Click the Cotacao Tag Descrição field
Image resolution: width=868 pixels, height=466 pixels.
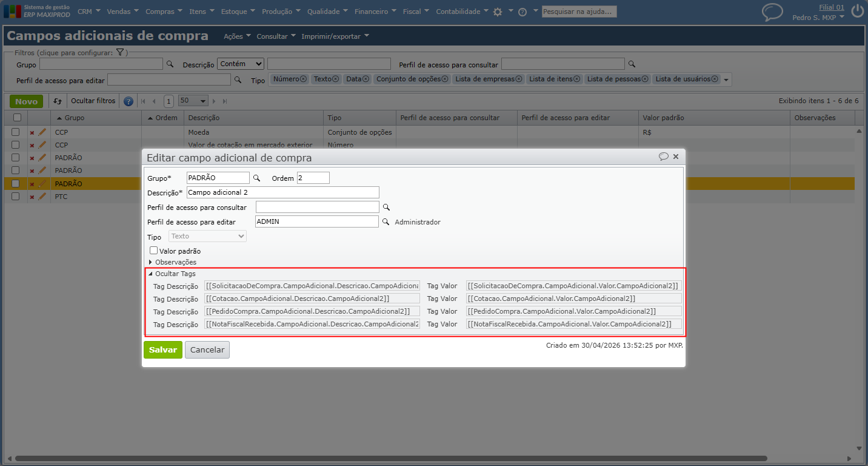312,299
